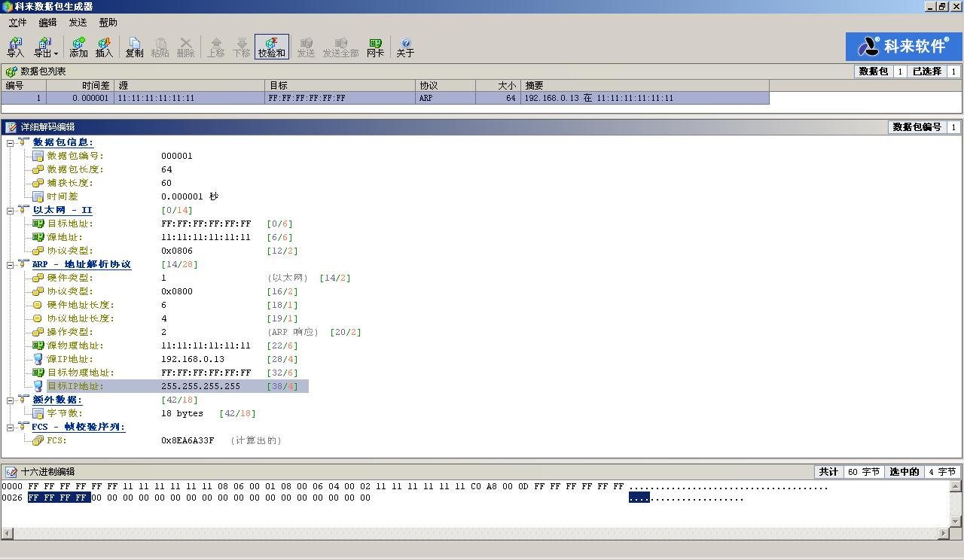
Task: Click the hex editor horizontal scrollbar track
Action: pos(474,534)
